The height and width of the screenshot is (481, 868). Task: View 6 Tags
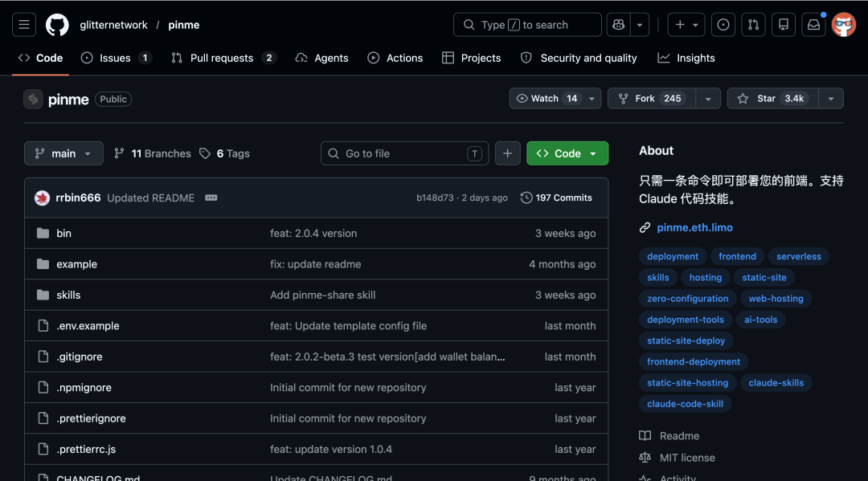224,153
